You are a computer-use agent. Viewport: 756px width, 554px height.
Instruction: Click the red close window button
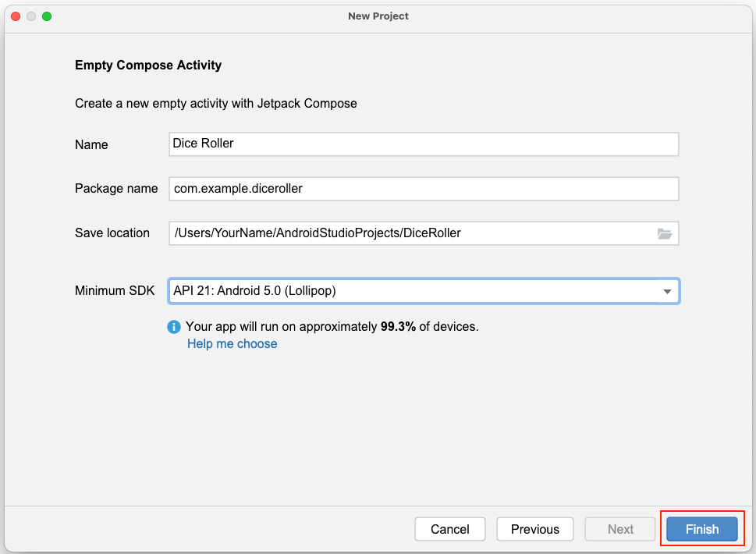[x=16, y=16]
